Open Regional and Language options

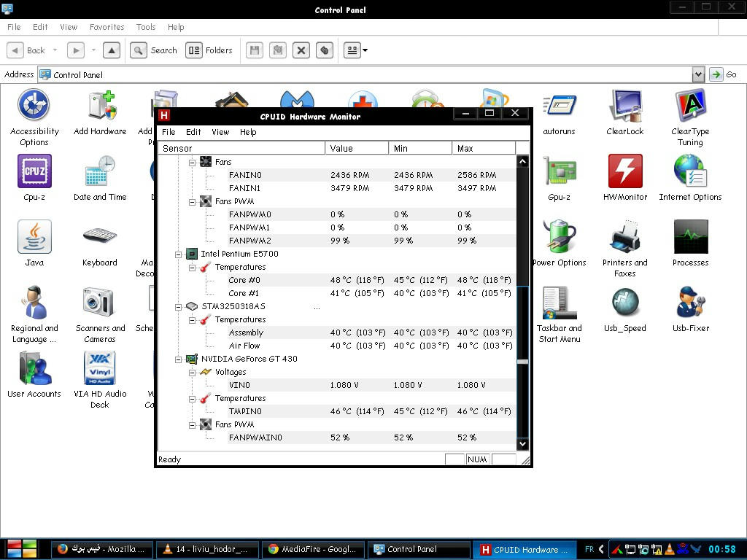[34, 314]
